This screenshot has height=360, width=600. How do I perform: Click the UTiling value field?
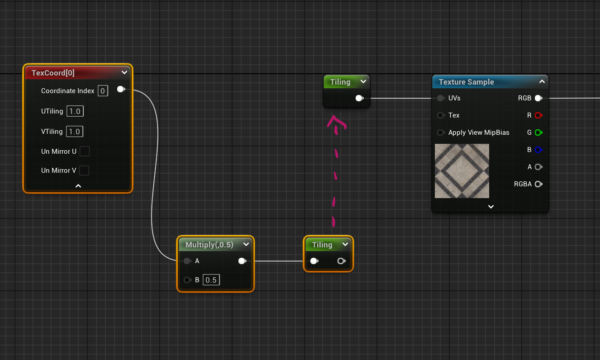[75, 111]
